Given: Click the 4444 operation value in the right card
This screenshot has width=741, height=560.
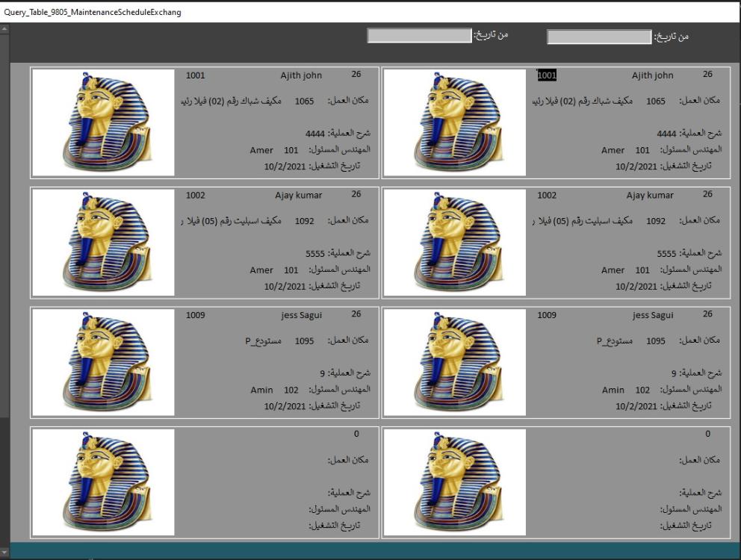Looking at the screenshot, I should [x=666, y=134].
